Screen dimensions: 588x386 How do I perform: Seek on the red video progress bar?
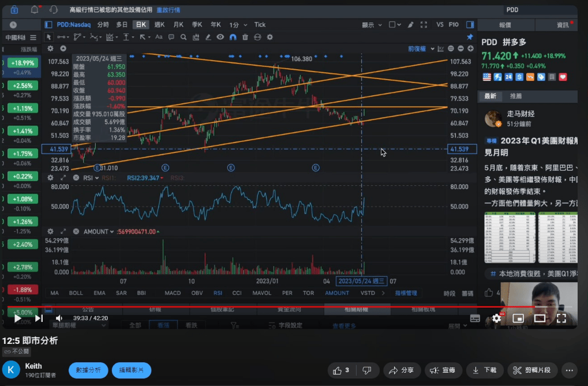290,307
